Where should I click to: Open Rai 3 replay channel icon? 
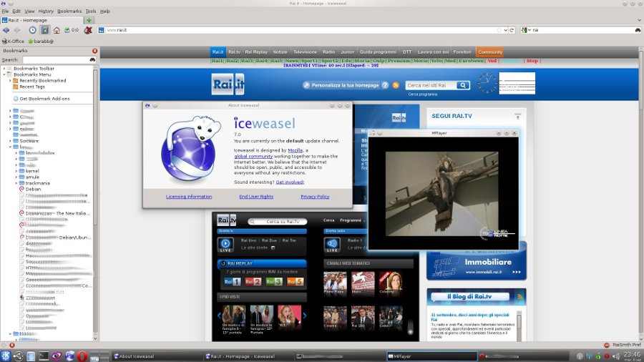point(274,282)
